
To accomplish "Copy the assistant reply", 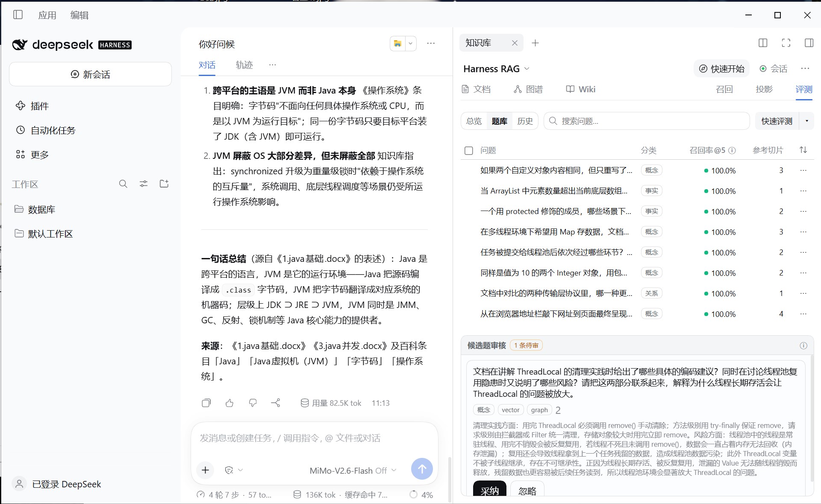I will coord(206,403).
